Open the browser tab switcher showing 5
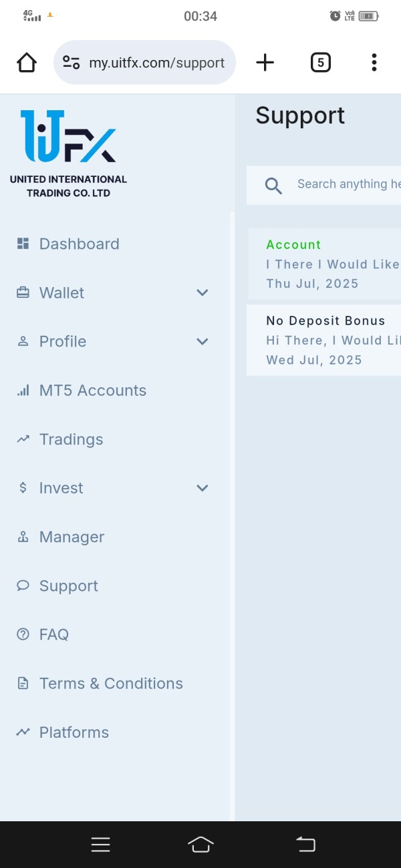Screen dimensions: 401x868 point(321,63)
